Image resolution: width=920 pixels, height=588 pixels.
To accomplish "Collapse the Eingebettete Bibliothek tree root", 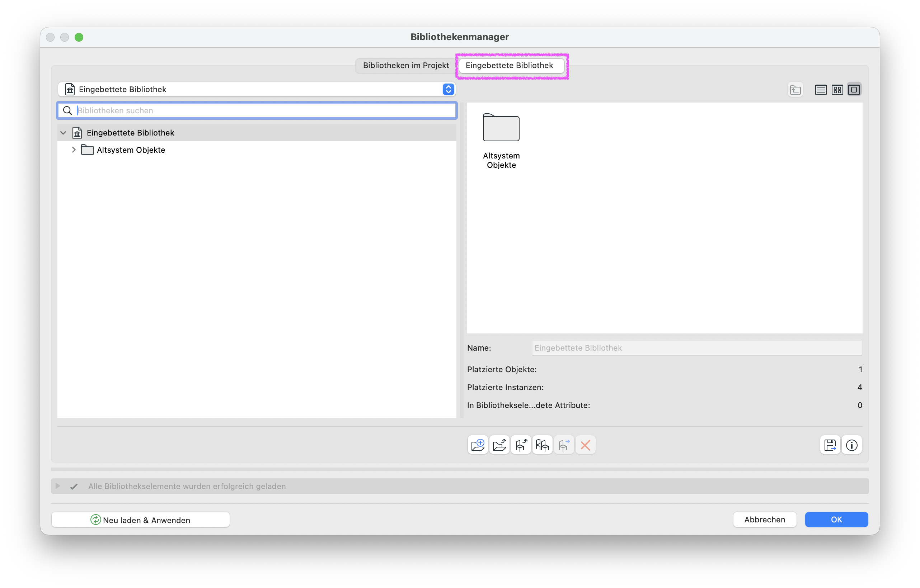I will (64, 133).
